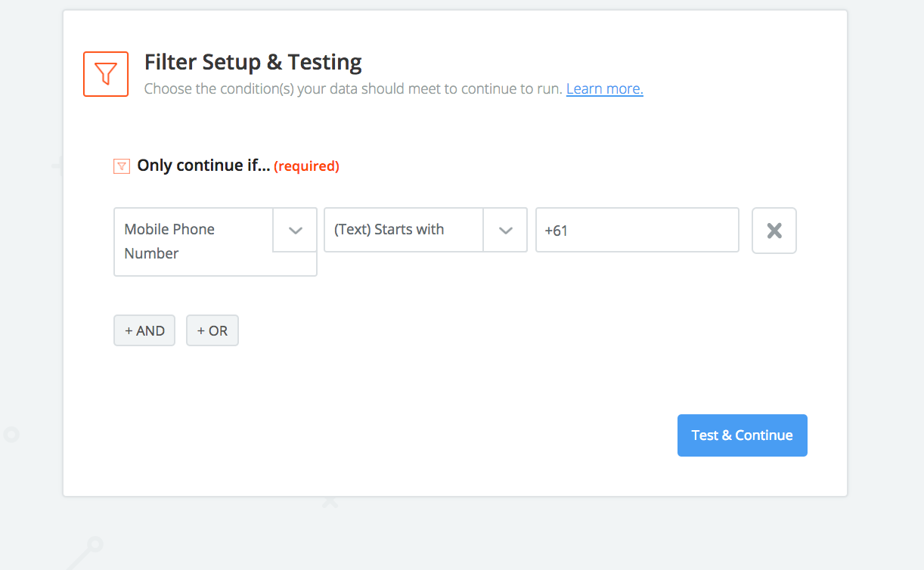The image size is (924, 570).
Task: Click the Test & Continue button
Action: [x=743, y=435]
